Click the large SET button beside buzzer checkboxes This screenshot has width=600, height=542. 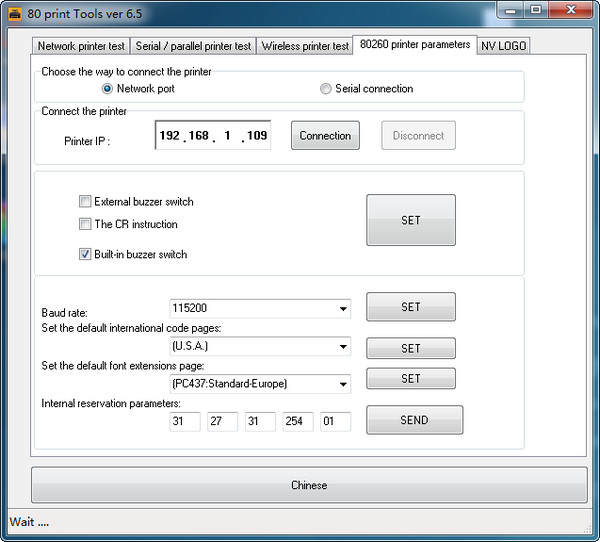tap(411, 220)
